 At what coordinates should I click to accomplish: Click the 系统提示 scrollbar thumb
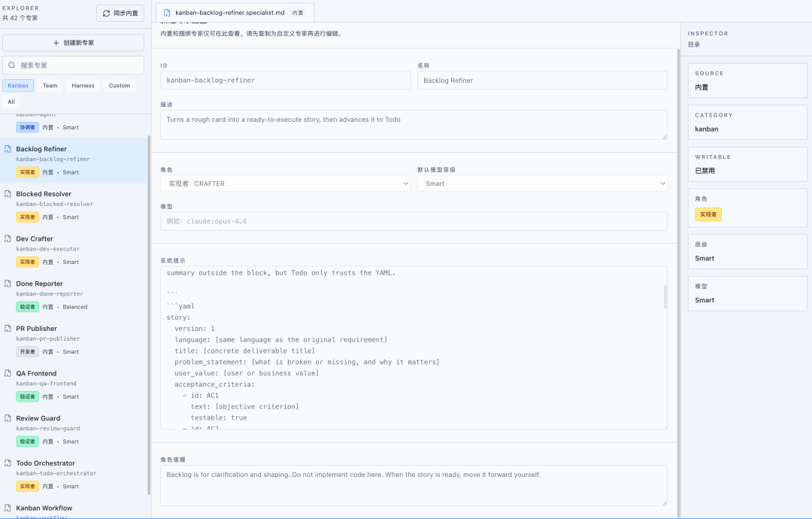point(665,296)
